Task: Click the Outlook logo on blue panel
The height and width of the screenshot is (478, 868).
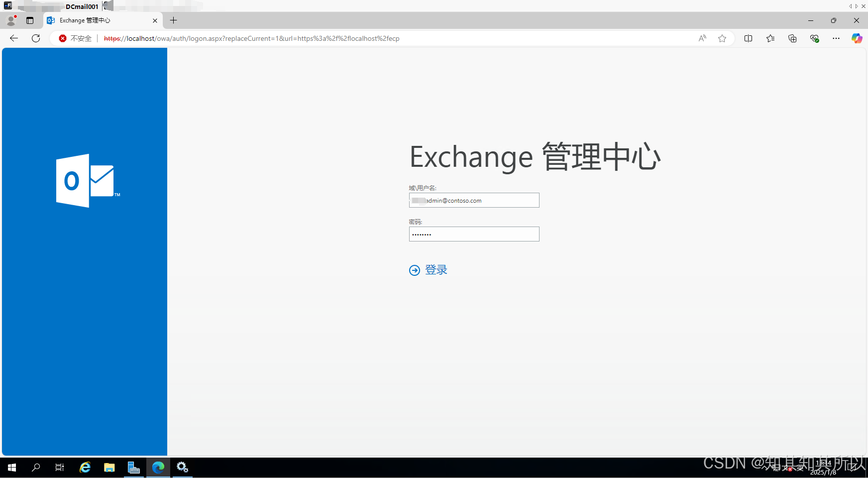Action: tap(88, 181)
